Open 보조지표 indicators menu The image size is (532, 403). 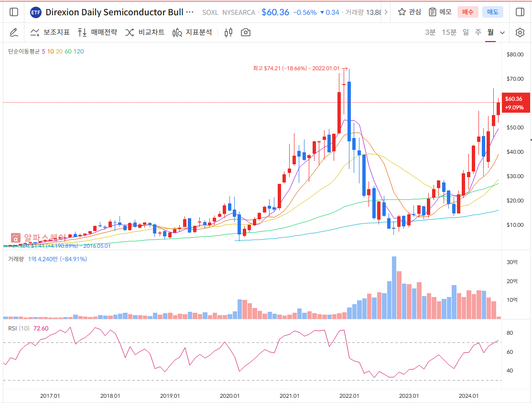(x=50, y=32)
